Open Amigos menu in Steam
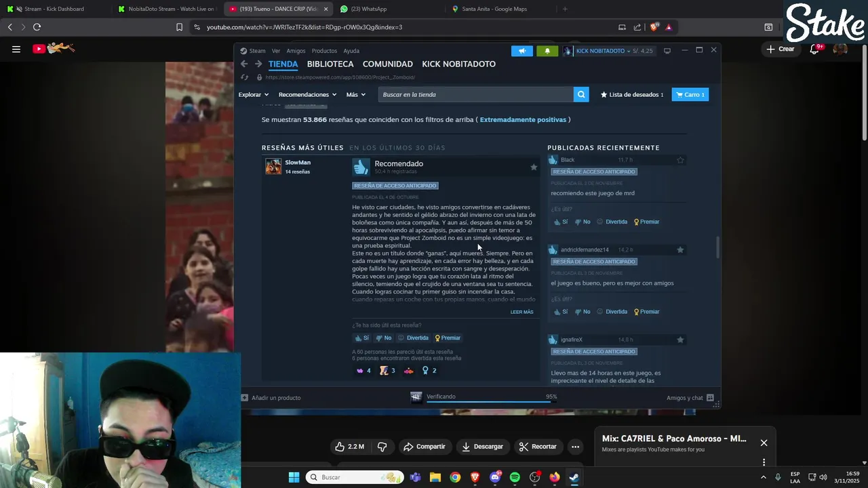This screenshot has width=868, height=488. (296, 51)
